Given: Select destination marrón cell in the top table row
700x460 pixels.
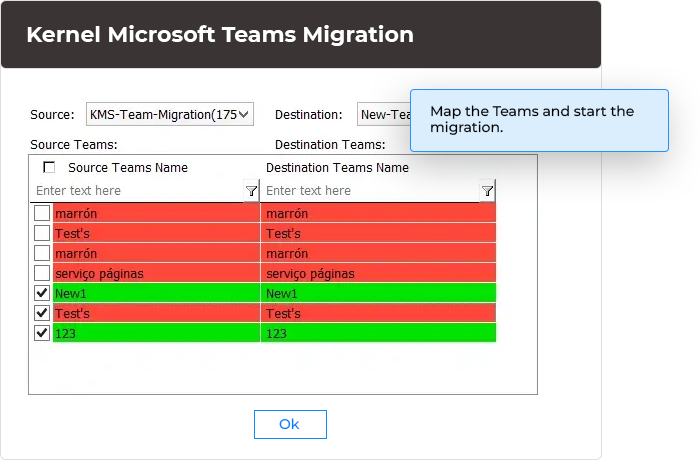Looking at the screenshot, I should pyautogui.click(x=378, y=213).
